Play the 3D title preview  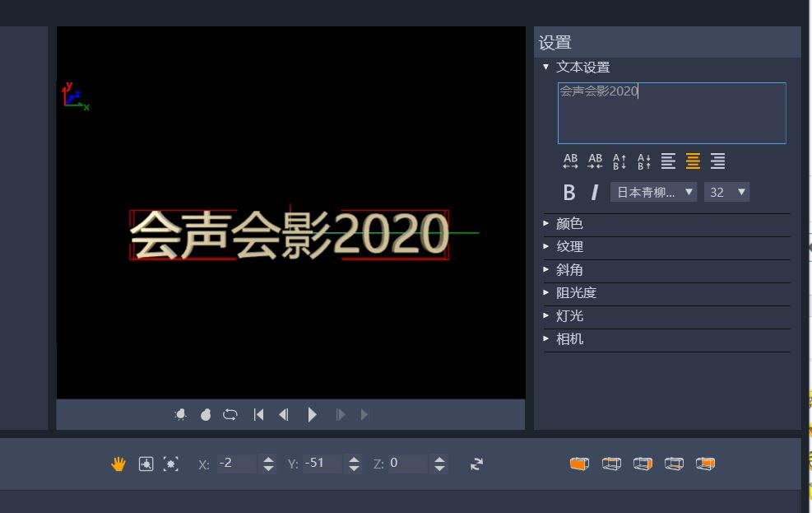pos(312,414)
